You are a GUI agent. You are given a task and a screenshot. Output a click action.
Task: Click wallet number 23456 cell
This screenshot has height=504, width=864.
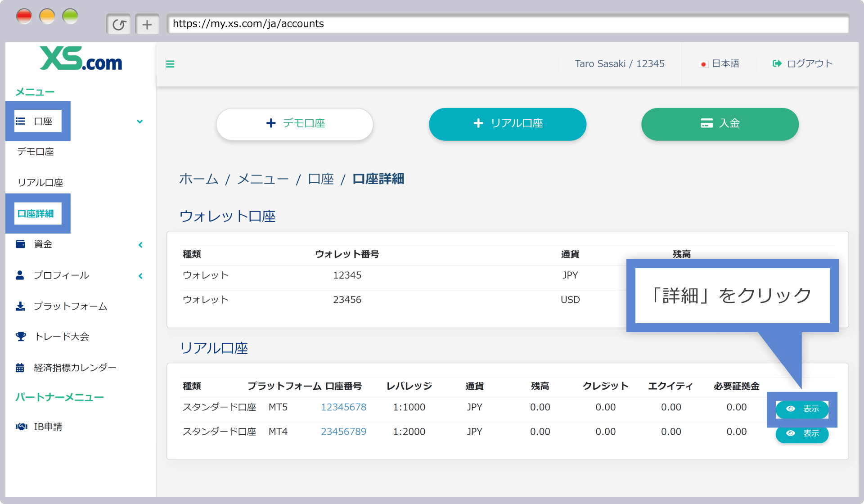click(347, 300)
